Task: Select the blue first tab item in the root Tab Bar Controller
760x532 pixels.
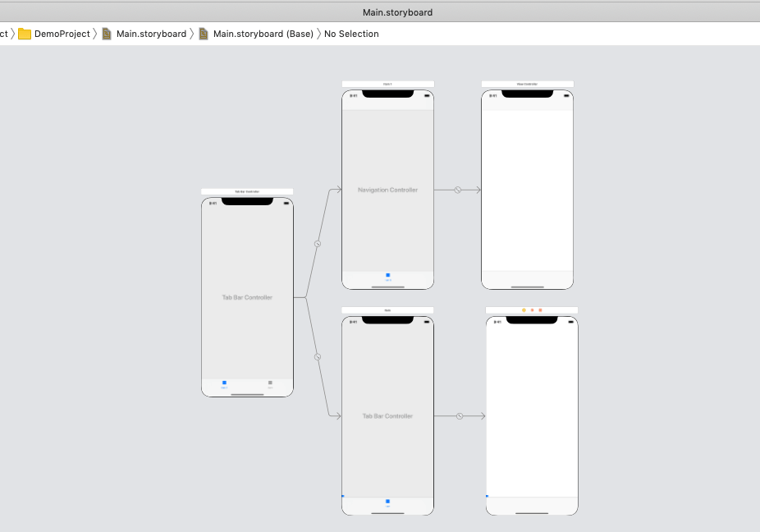Action: [224, 384]
